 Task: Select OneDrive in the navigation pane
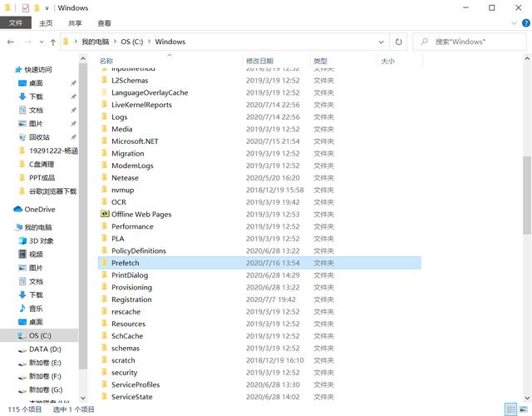point(40,210)
